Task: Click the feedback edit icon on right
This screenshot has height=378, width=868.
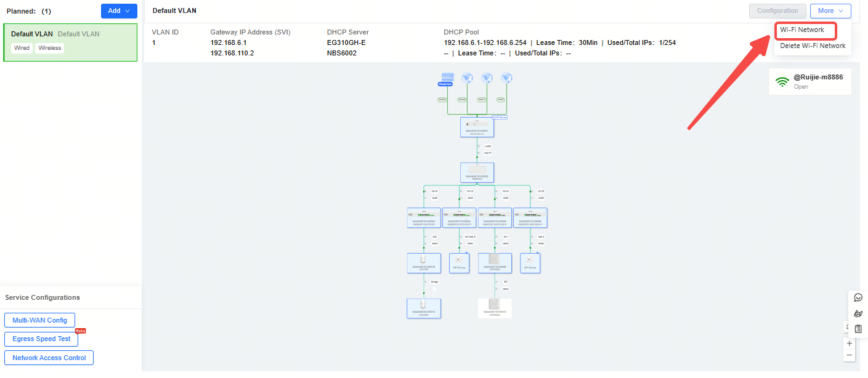Action: click(x=858, y=314)
